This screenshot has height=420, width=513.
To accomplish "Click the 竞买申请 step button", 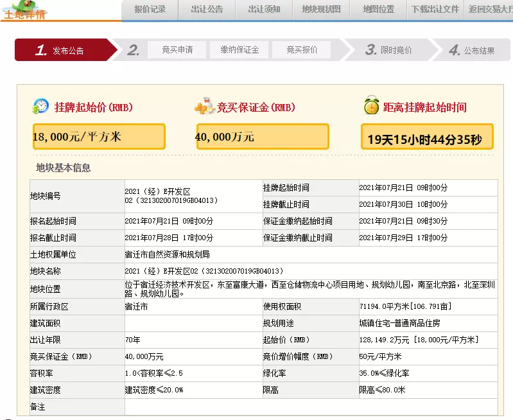I will 177,49.
